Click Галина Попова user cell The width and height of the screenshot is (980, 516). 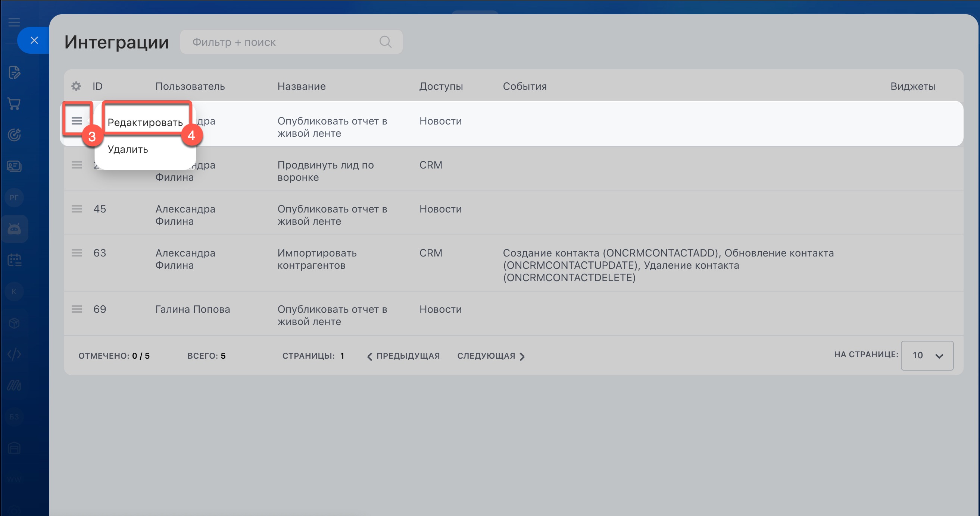coord(193,309)
